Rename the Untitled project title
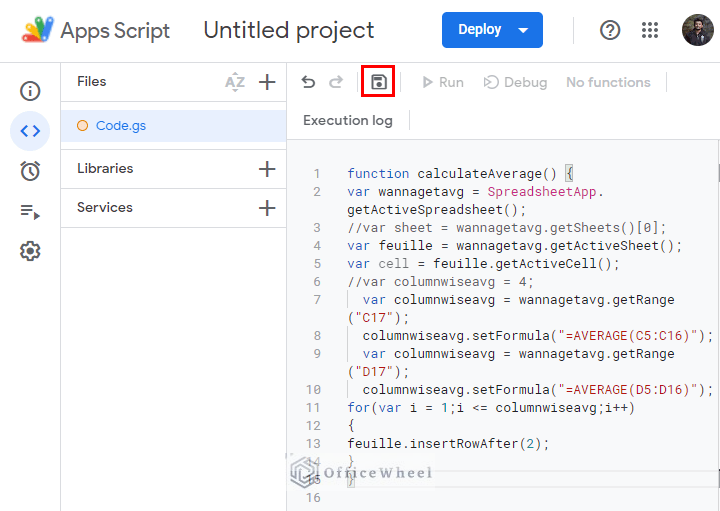720x511 pixels. coord(289,30)
